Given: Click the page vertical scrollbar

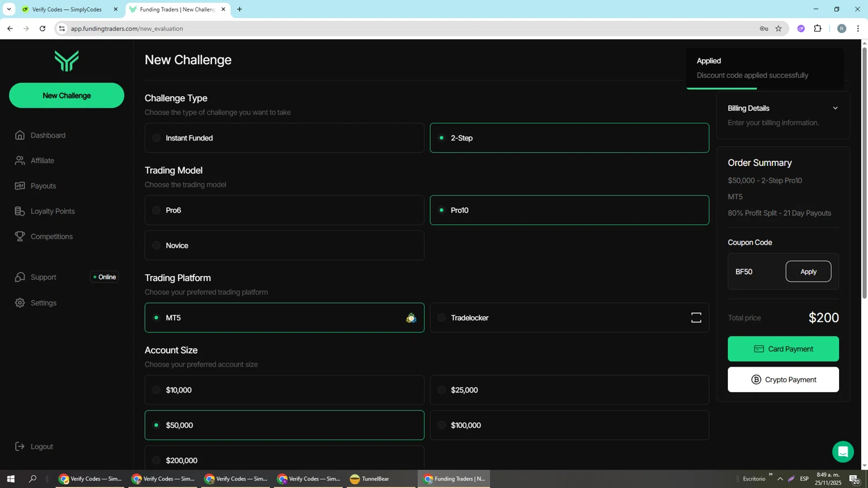Looking at the screenshot, I should tap(865, 173).
